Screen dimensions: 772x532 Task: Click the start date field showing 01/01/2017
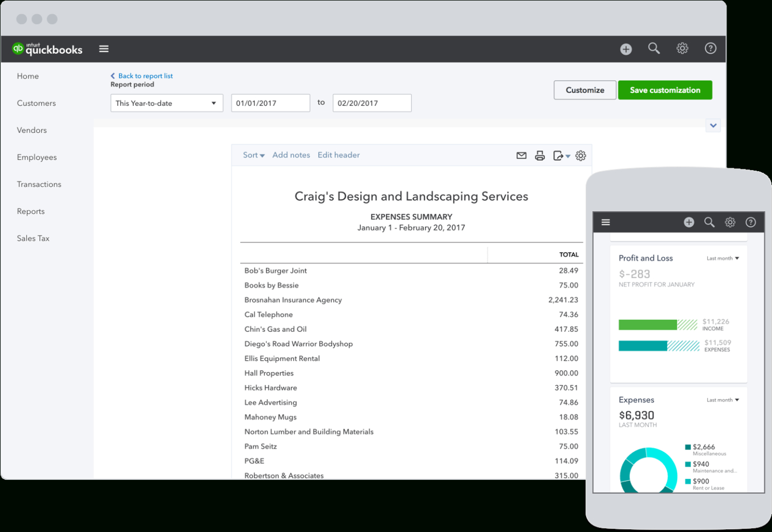coord(270,103)
